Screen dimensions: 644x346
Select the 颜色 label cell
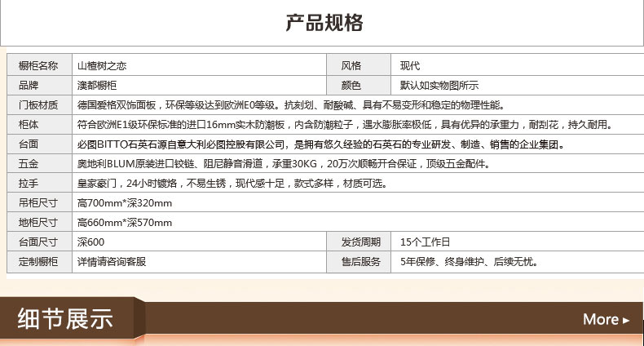(359, 85)
